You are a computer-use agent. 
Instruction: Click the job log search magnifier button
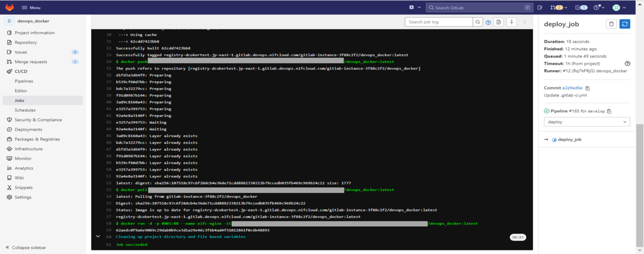pyautogui.click(x=477, y=22)
